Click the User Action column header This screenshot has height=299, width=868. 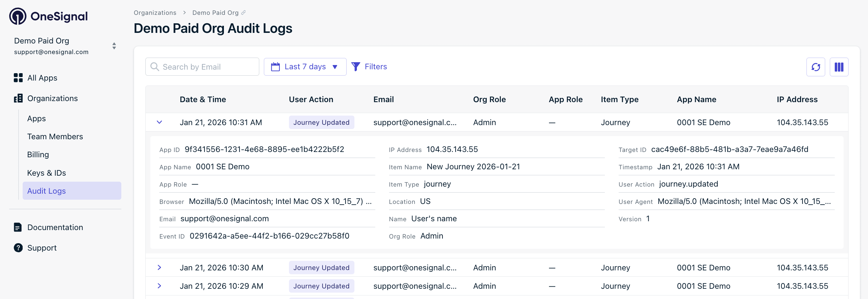click(x=311, y=100)
